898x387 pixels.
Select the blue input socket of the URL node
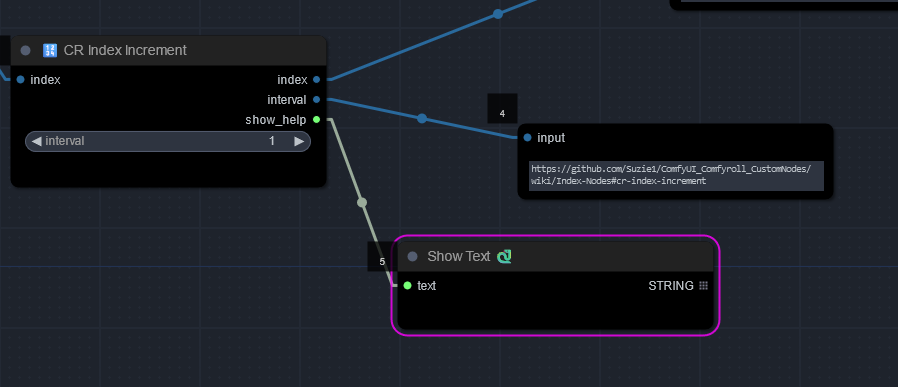pyautogui.click(x=527, y=137)
